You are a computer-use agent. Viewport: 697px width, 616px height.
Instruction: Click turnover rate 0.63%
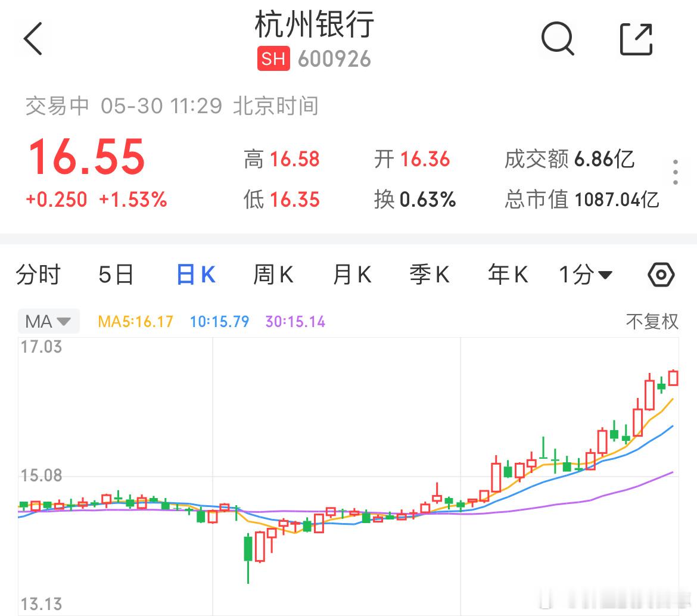[428, 199]
